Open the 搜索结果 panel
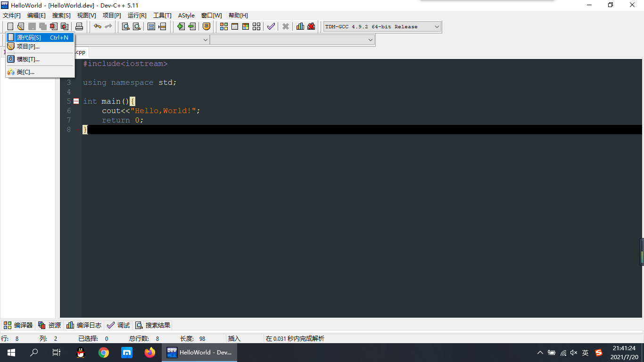Image resolution: width=644 pixels, height=362 pixels. (x=152, y=325)
